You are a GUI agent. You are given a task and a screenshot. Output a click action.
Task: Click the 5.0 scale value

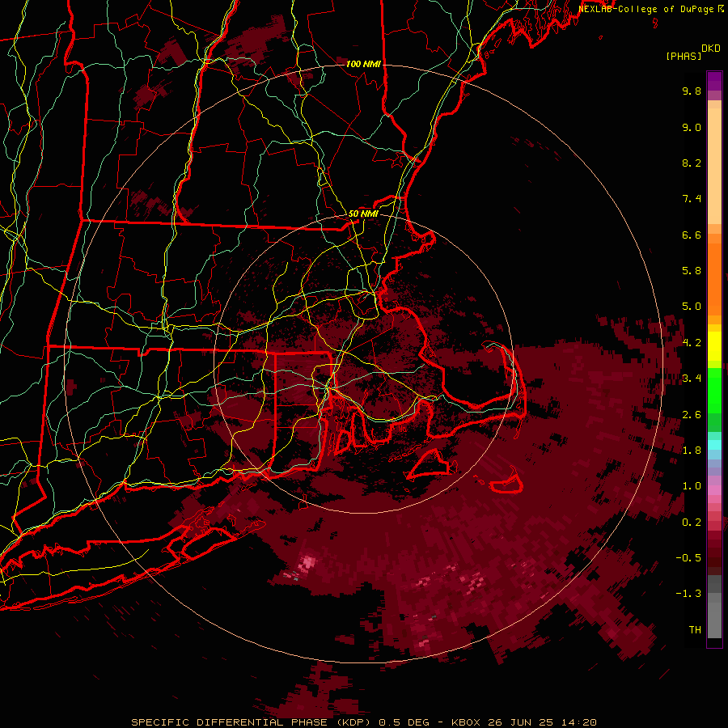tap(692, 307)
